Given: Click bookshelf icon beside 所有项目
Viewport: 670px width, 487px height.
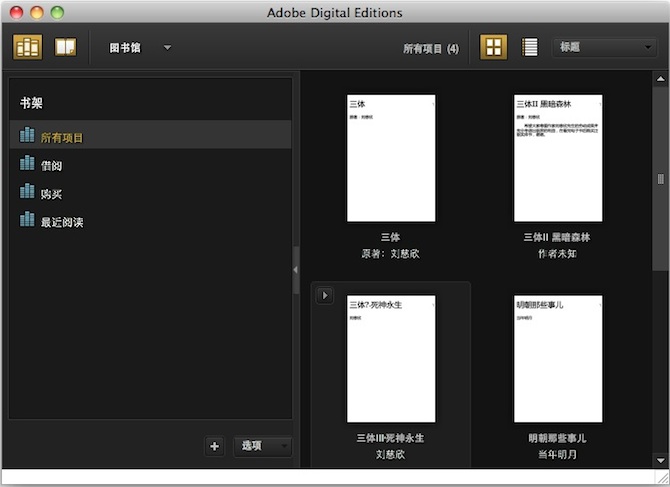Looking at the screenshot, I should [x=27, y=135].
